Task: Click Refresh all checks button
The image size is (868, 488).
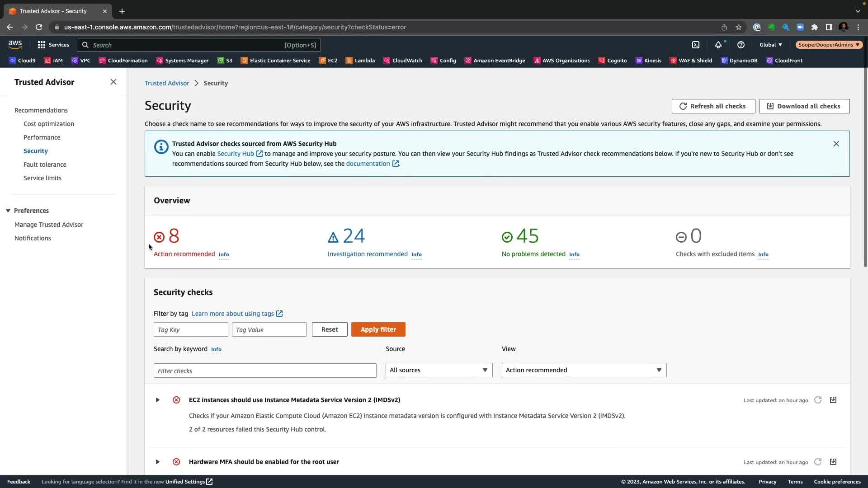Action: click(x=713, y=106)
